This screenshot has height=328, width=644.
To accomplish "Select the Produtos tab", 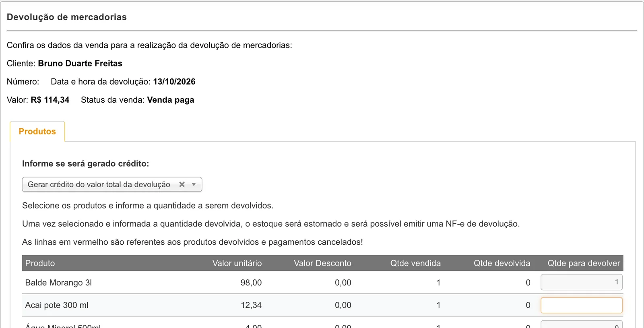I will coord(37,131).
